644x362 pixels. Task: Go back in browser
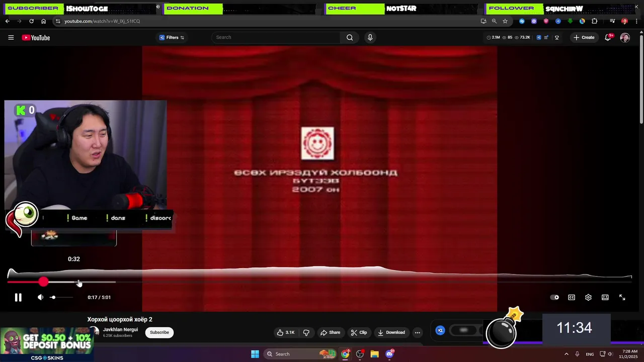tap(7, 21)
